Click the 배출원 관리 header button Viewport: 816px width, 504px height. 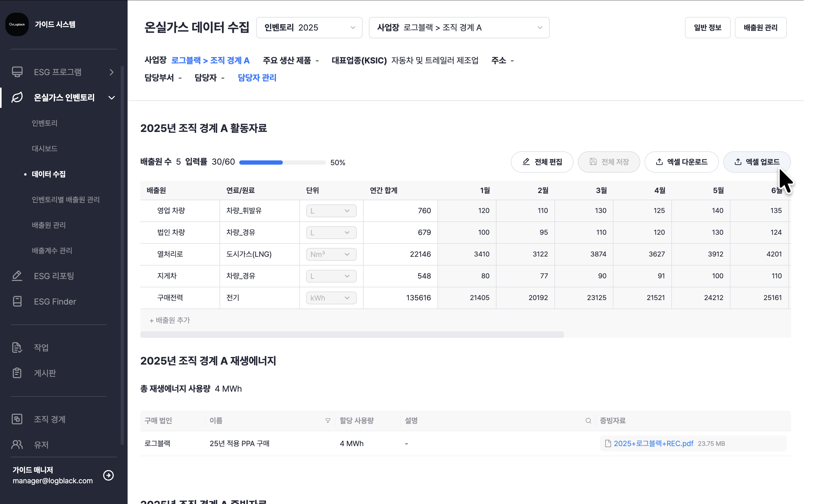[x=760, y=28]
